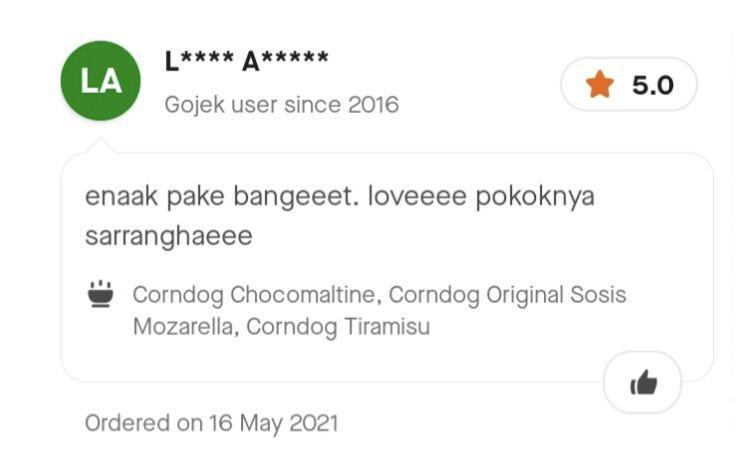Click the thumbs-up like button
The width and height of the screenshot is (750, 453).
point(642,383)
